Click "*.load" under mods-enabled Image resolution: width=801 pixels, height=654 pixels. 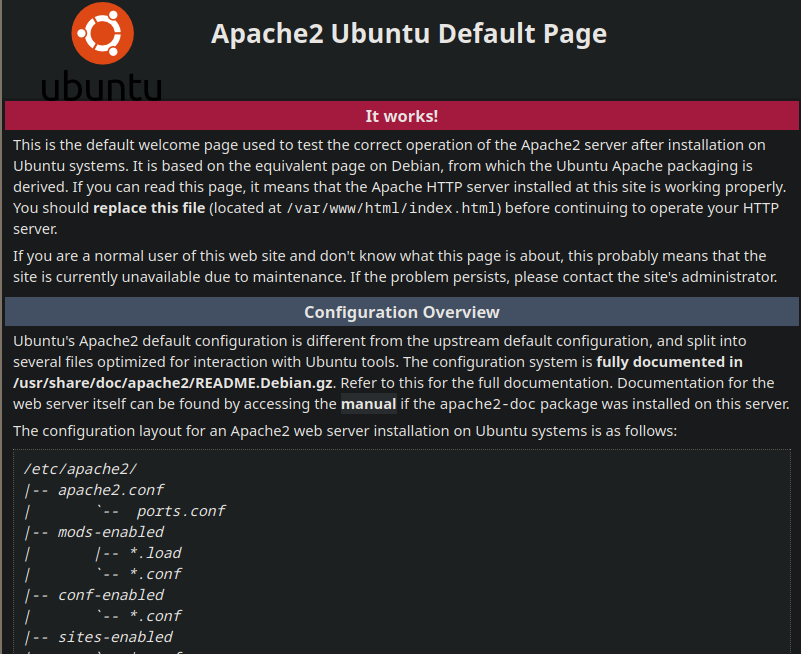(155, 553)
